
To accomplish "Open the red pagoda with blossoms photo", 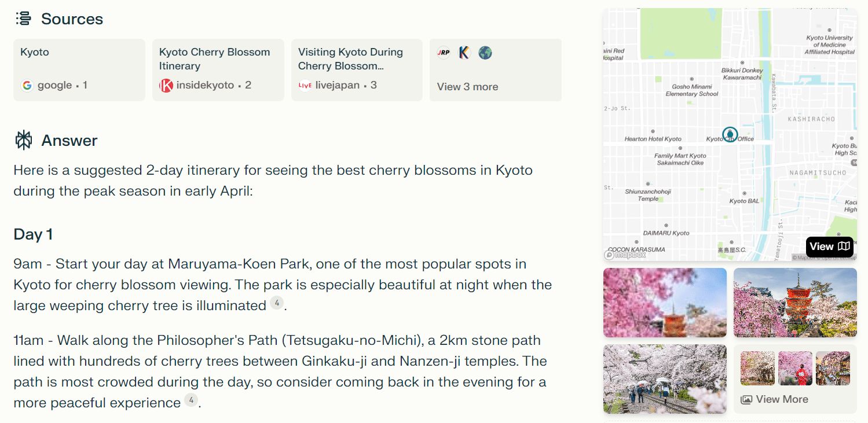I will click(x=795, y=302).
